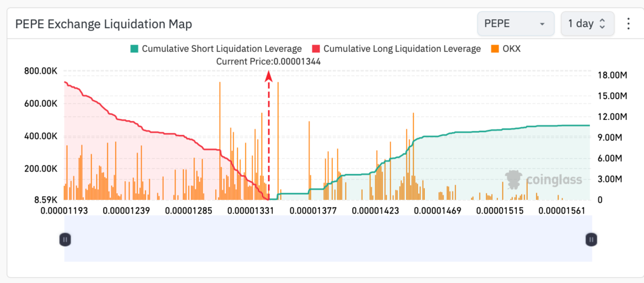Screen dimensions: 644x283
Task: Click the 800.00K left axis label
Action: pyautogui.click(x=41, y=71)
